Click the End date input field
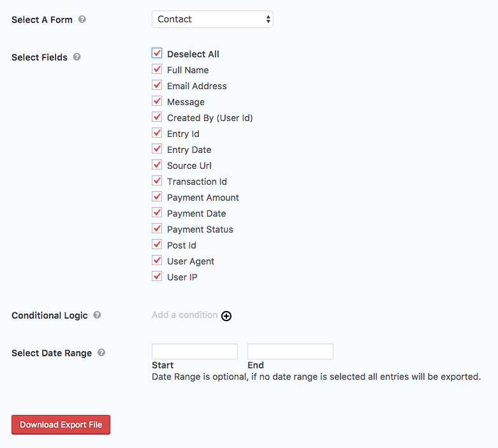This screenshot has width=498, height=448. 290,352
